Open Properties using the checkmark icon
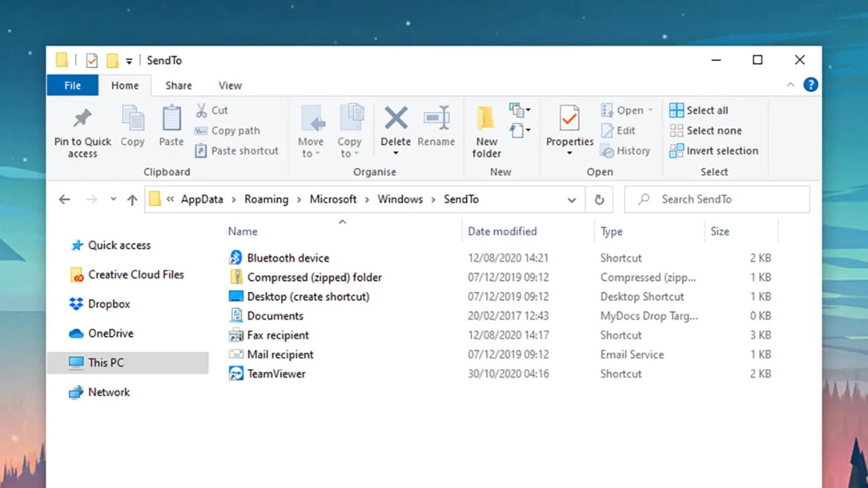868x488 pixels. [569, 119]
